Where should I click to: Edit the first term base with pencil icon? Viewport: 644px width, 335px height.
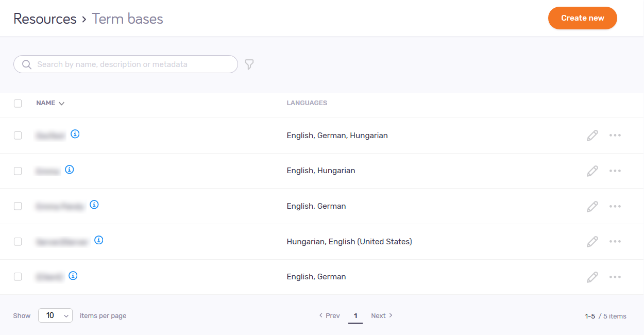point(592,135)
